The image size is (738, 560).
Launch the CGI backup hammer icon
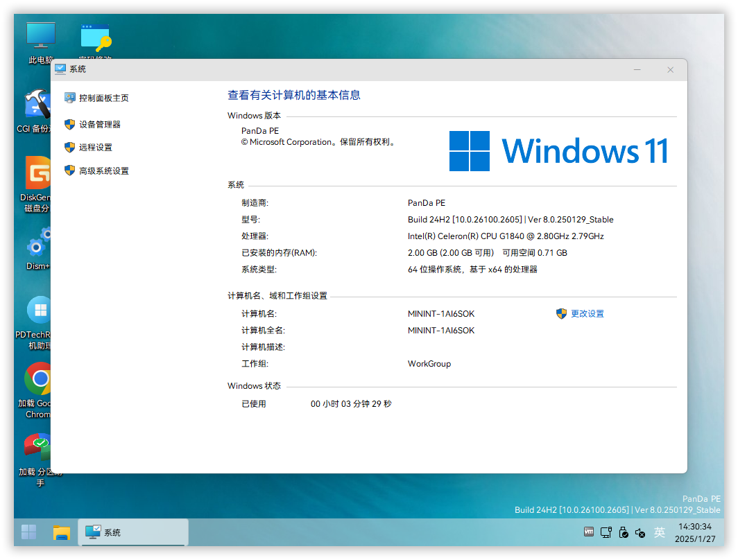coord(37,104)
